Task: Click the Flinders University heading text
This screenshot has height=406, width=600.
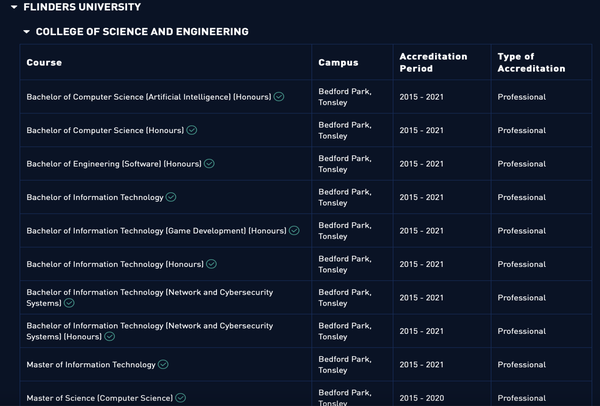Action: pos(82,8)
